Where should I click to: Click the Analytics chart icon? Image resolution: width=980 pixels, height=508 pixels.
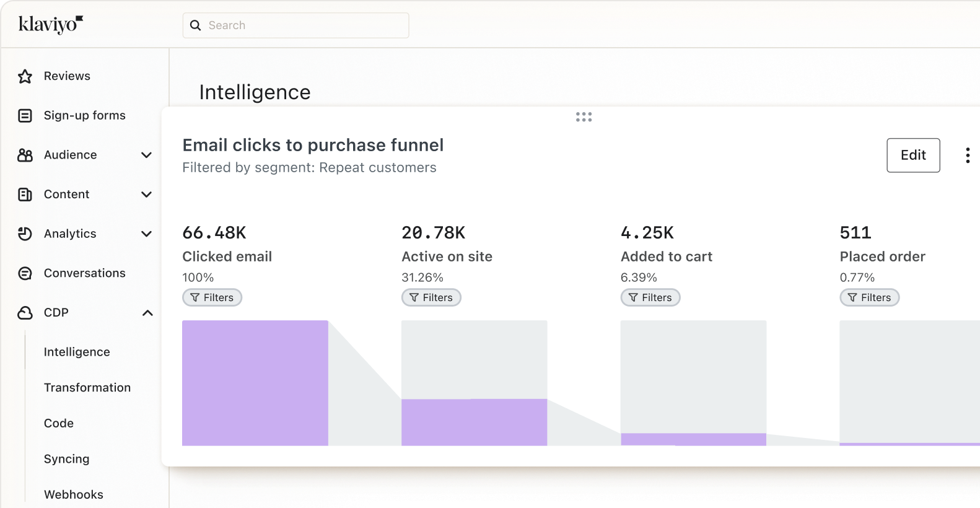tap(25, 234)
